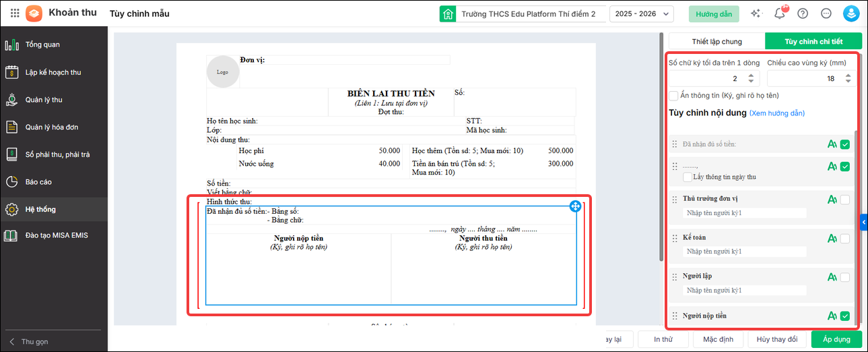868x352 pixels.
Task: Tick Lấy thông tin ngày thu
Action: 688,177
